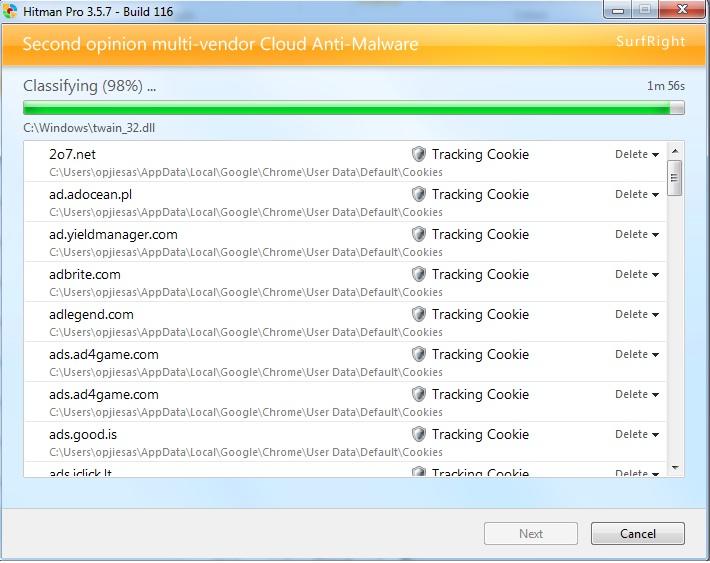
Task: Open the Delete dropdown for ads.good.is
Action: pos(637,434)
